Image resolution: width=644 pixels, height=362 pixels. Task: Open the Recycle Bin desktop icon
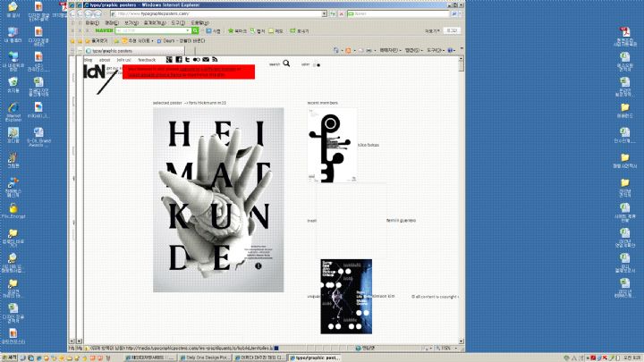[x=13, y=85]
